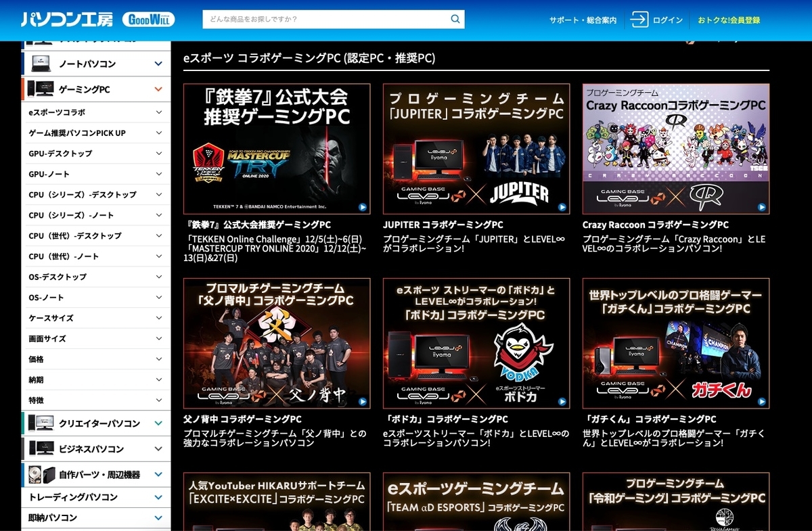
Task: Collapse the ゲーミングPC category chevron
Action: [x=158, y=89]
